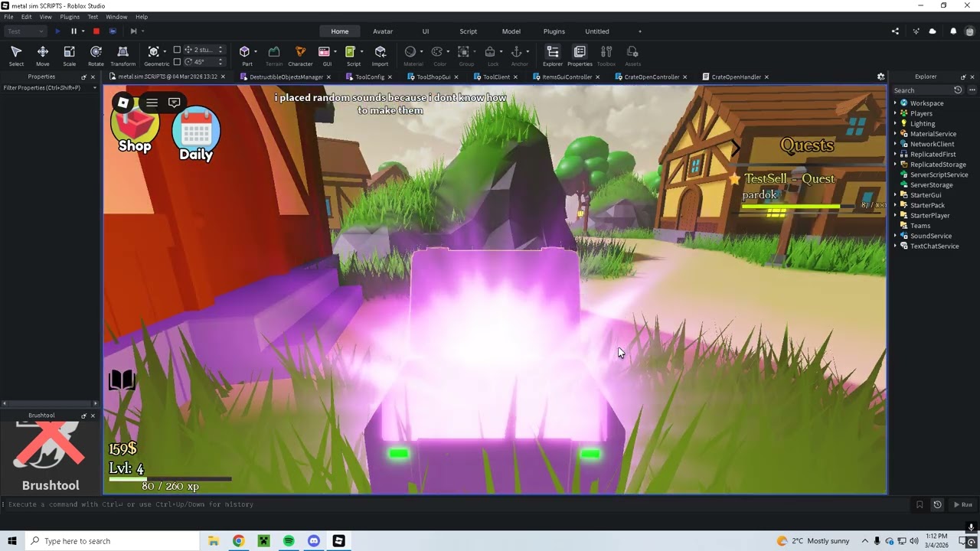
Task: Stop the running playtest
Action: 96,31
